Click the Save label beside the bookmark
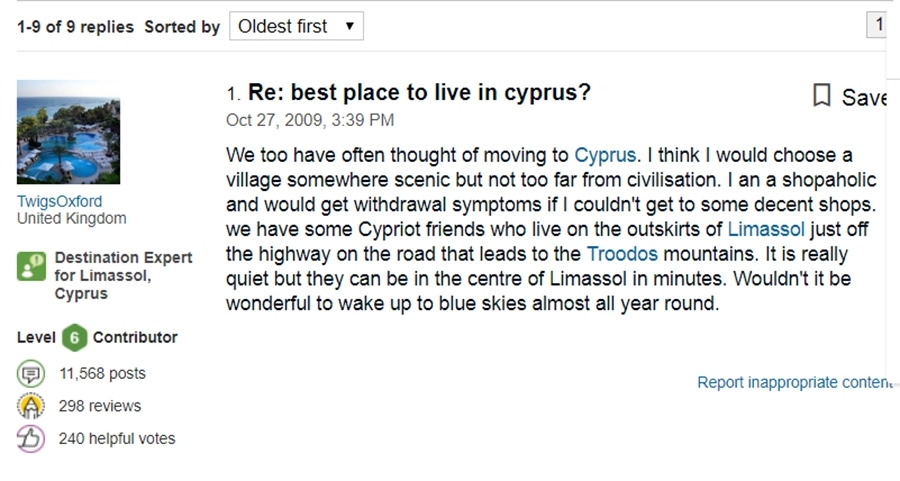 [864, 97]
